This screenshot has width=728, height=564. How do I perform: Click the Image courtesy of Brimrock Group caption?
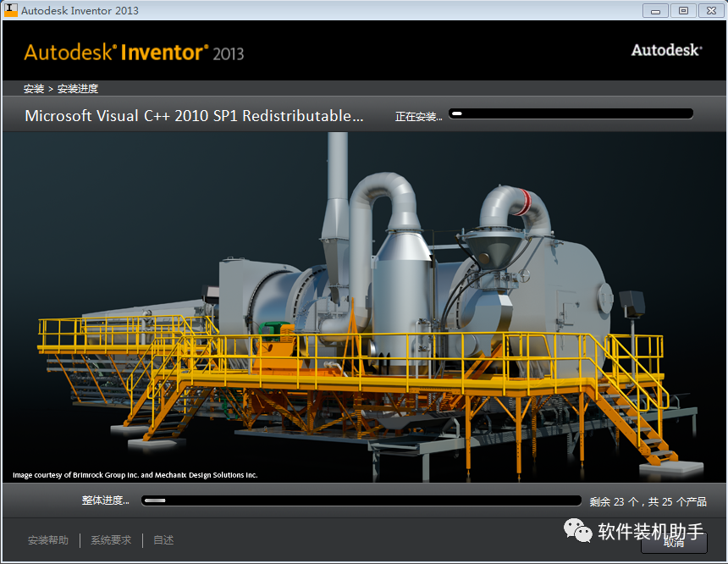click(x=135, y=475)
